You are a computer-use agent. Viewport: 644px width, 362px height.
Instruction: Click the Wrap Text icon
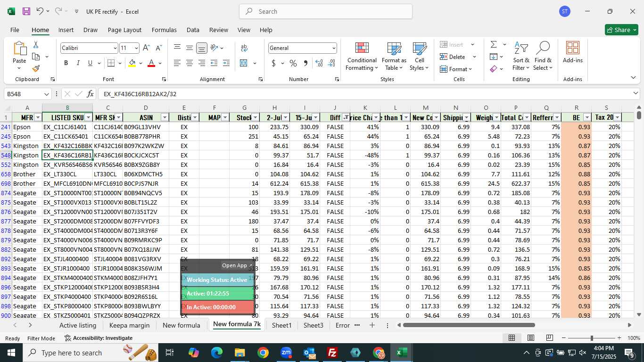[244, 48]
